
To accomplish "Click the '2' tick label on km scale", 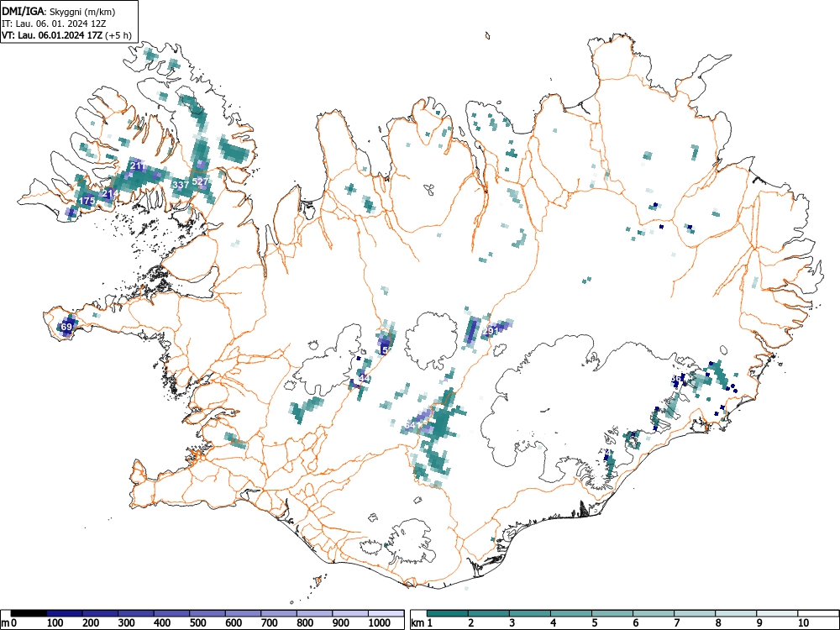I will 471,623.
